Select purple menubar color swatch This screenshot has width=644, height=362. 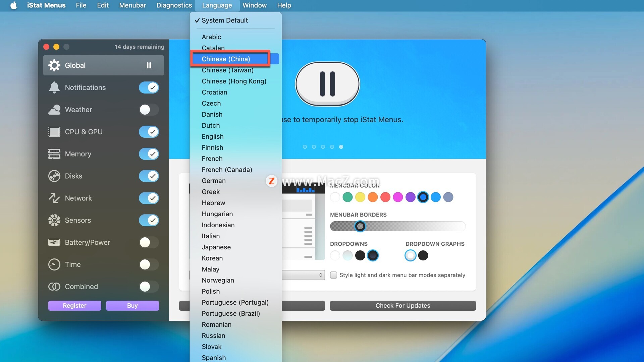(x=411, y=197)
